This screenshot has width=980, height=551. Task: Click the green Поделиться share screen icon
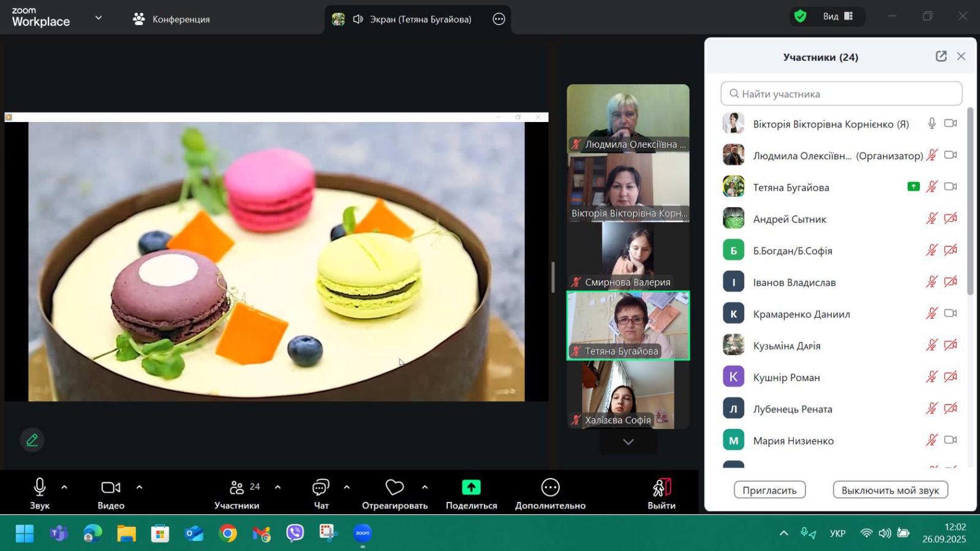click(471, 488)
